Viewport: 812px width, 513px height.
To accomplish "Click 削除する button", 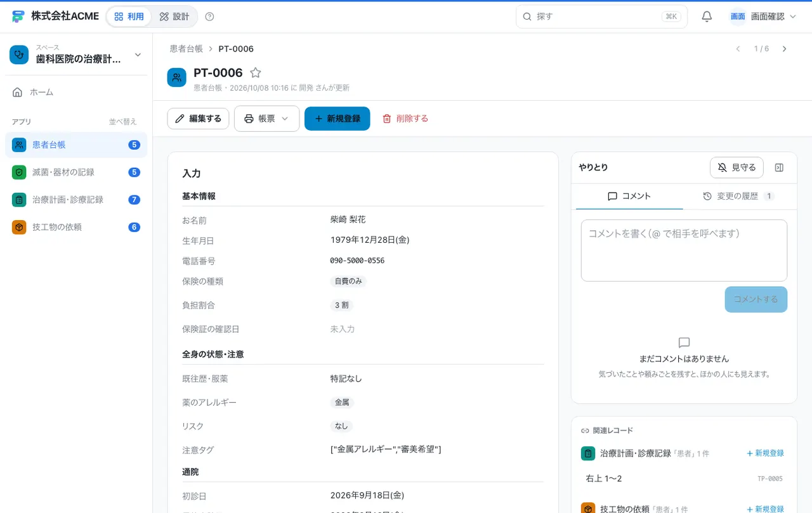I will (405, 119).
